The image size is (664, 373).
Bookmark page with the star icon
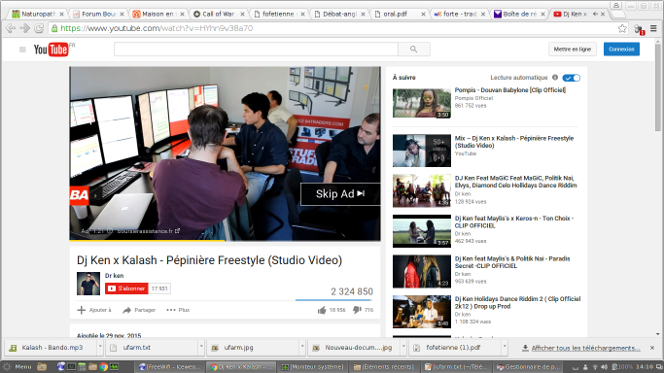622,28
